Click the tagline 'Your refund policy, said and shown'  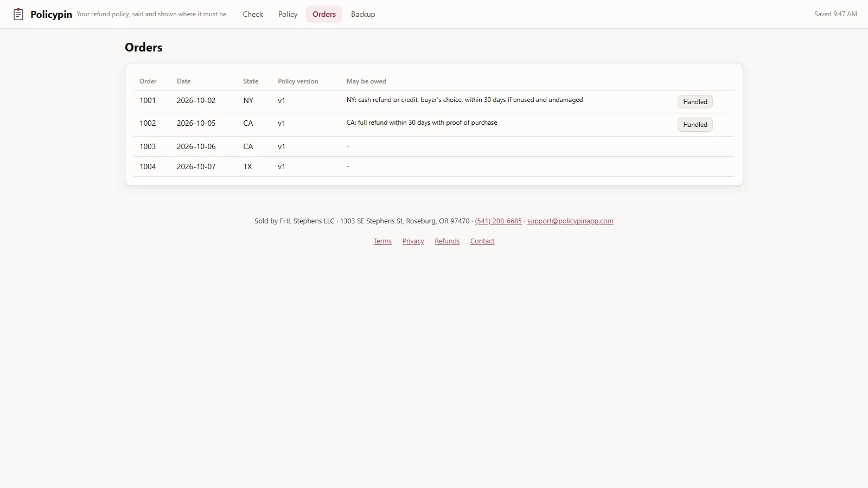click(x=151, y=14)
